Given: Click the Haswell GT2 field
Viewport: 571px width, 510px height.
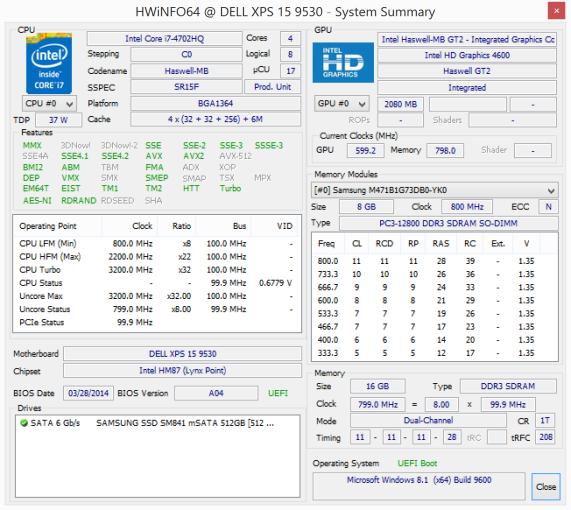Looking at the screenshot, I should (x=467, y=71).
